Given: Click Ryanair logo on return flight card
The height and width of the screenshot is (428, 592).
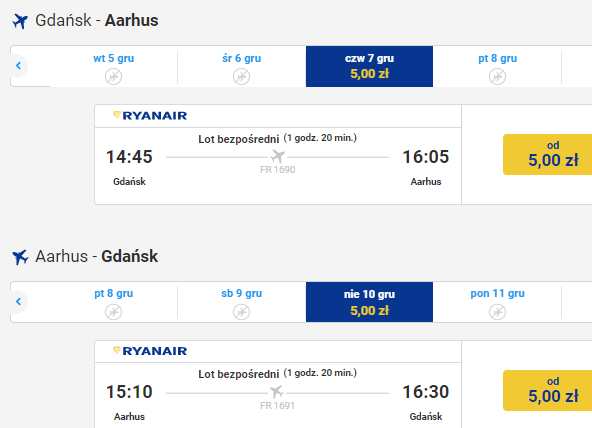Looking at the screenshot, I should (x=150, y=351).
